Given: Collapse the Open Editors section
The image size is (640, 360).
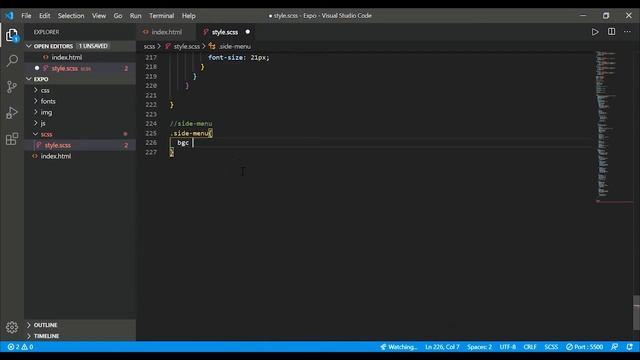Looking at the screenshot, I should tap(80, 46).
